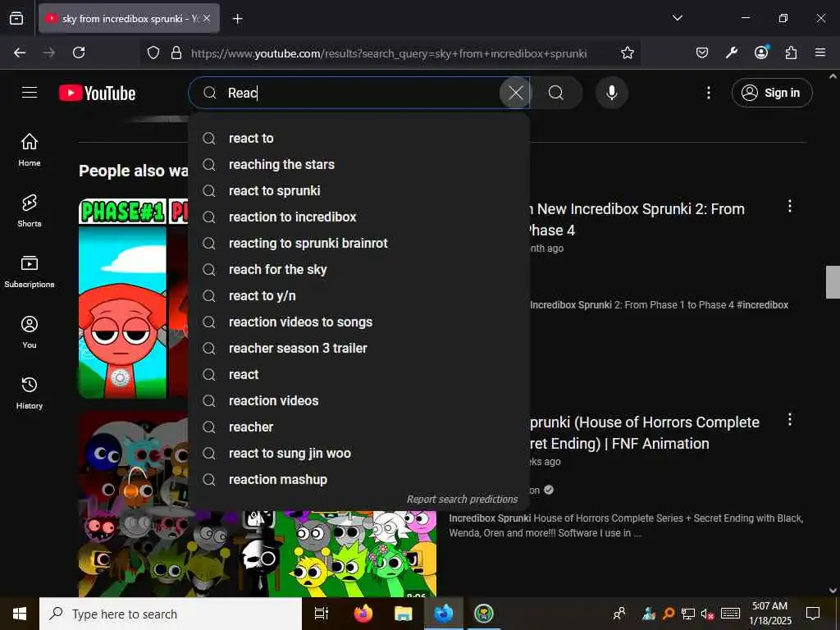Open the 'New Incredibox Sprunki 2' video title
The width and height of the screenshot is (840, 630).
(x=636, y=220)
